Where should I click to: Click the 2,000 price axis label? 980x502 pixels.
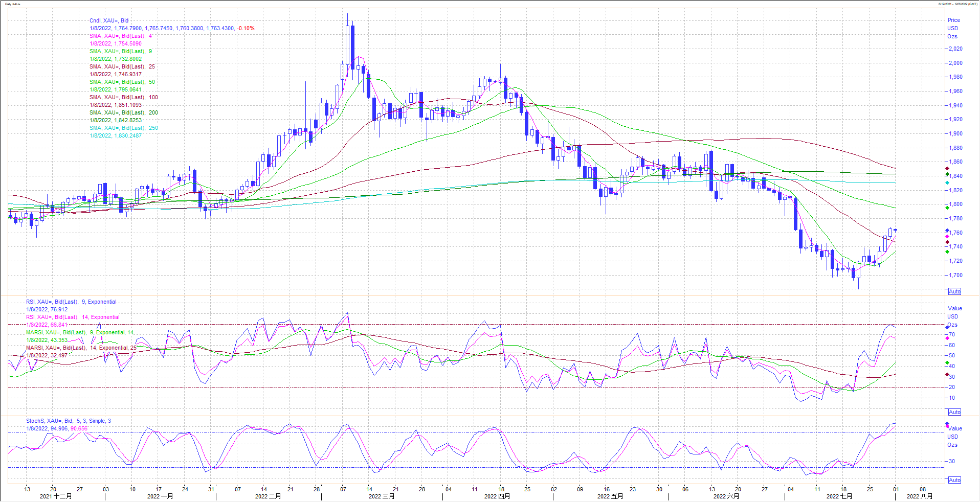pyautogui.click(x=955, y=63)
